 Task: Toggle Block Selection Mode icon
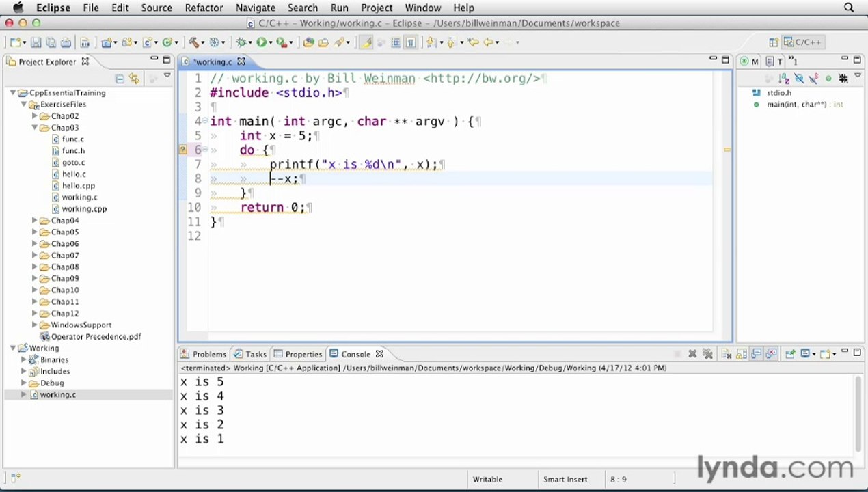click(396, 42)
